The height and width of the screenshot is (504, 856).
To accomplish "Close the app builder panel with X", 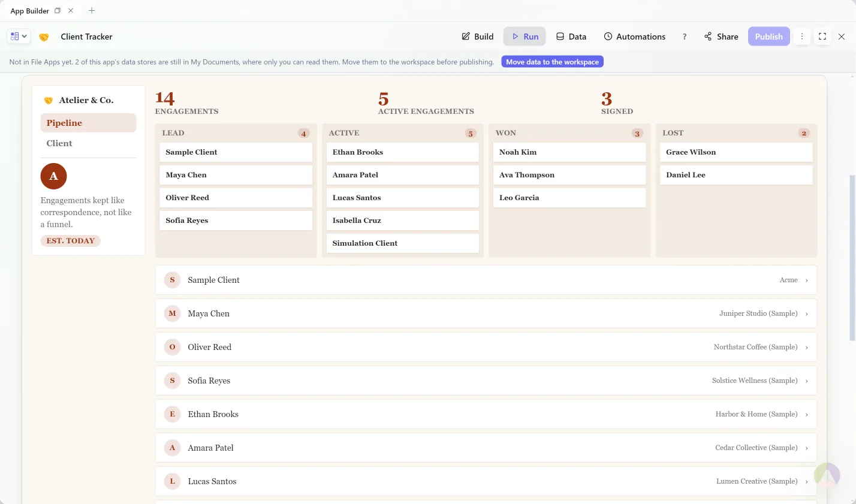I will (842, 37).
